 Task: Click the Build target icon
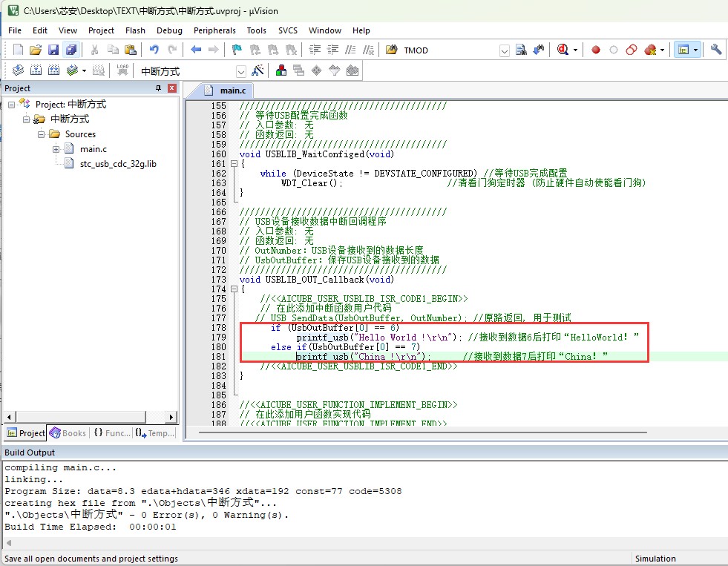click(36, 70)
